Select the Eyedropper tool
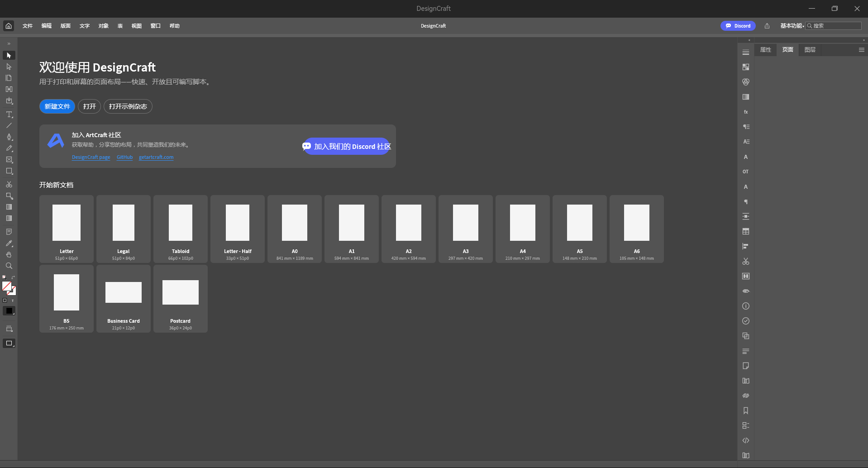 tap(9, 243)
